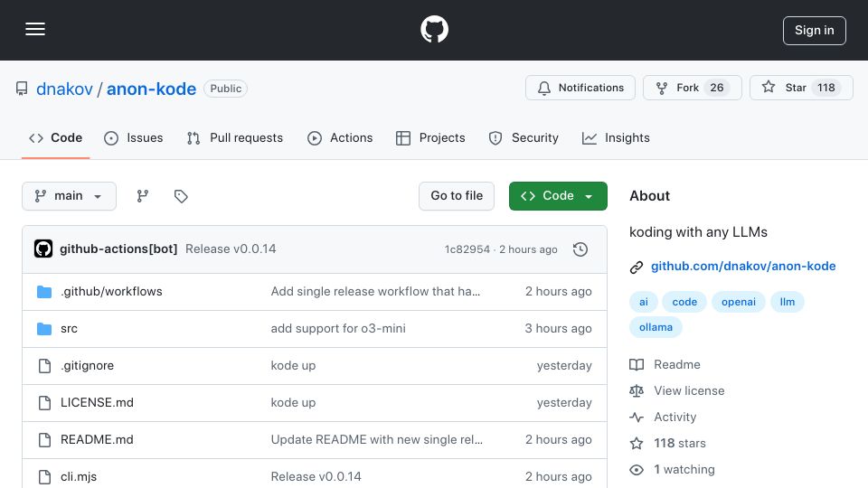Go to the Actions tab
This screenshot has height=488, width=868.
(340, 137)
